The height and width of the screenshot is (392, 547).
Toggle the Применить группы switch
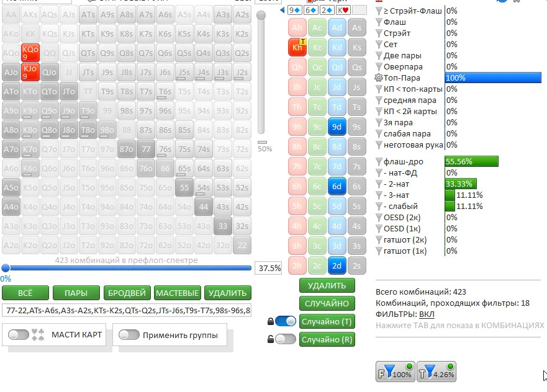pos(129,334)
